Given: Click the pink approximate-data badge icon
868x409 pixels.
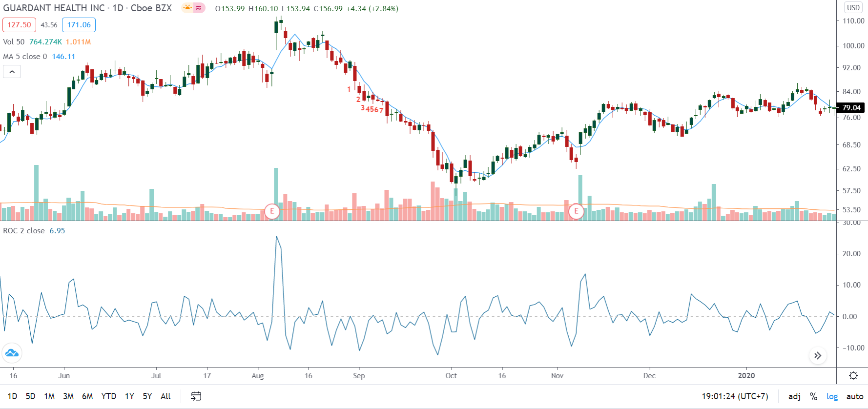Looking at the screenshot, I should (199, 8).
